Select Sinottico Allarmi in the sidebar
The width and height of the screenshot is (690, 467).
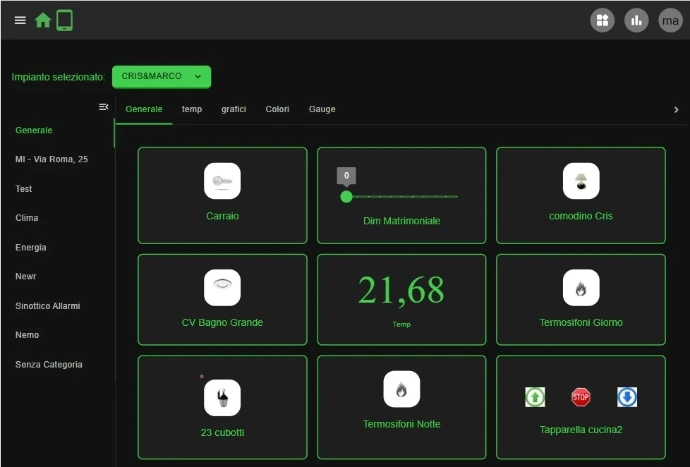tap(47, 306)
